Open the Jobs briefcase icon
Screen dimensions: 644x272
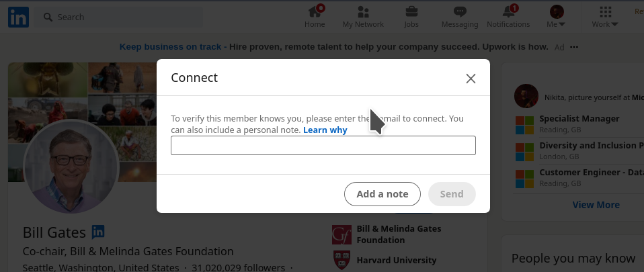(411, 11)
